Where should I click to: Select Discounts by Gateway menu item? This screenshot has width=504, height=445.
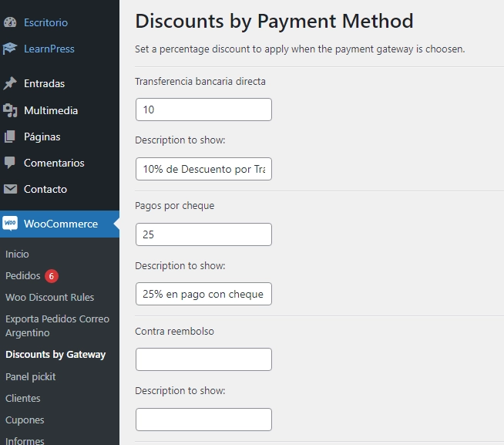coord(55,355)
